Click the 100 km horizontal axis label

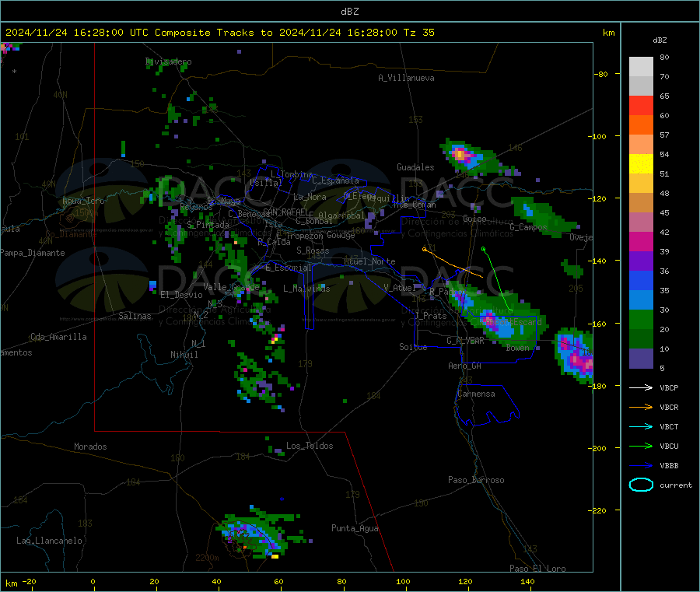click(x=403, y=581)
